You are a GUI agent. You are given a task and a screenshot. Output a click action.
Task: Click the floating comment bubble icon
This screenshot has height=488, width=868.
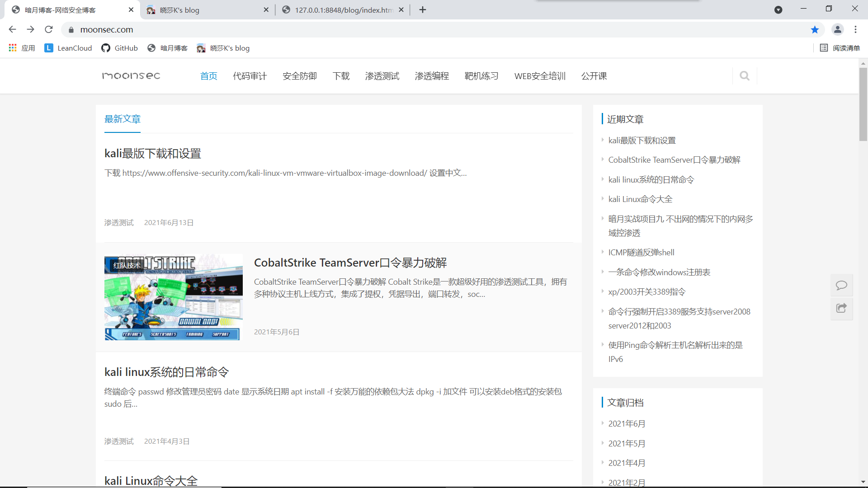pyautogui.click(x=841, y=285)
